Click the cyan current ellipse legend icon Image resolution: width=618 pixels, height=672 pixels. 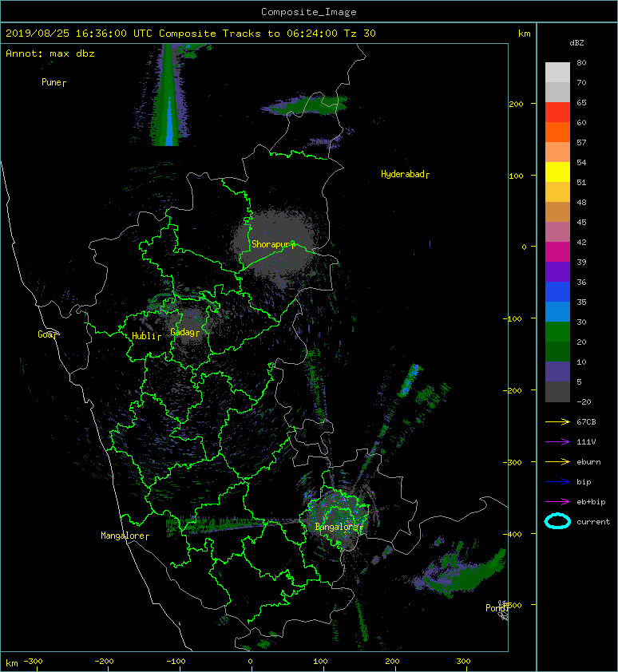click(557, 521)
